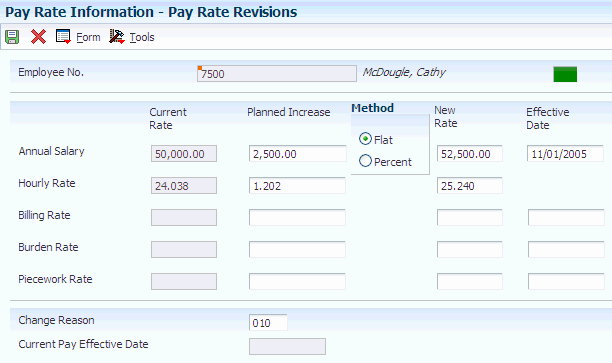Viewport: 612px width, 363px height.
Task: Click the employee name McDougle, Cathy
Action: click(404, 73)
